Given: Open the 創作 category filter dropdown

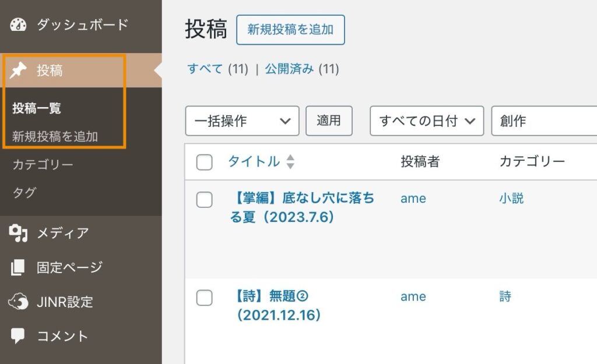Looking at the screenshot, I should (x=542, y=121).
